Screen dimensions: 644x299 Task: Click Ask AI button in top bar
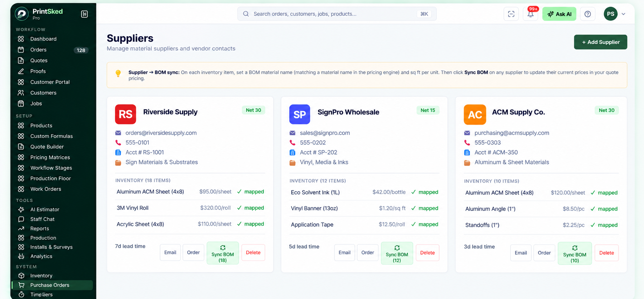[x=559, y=14]
